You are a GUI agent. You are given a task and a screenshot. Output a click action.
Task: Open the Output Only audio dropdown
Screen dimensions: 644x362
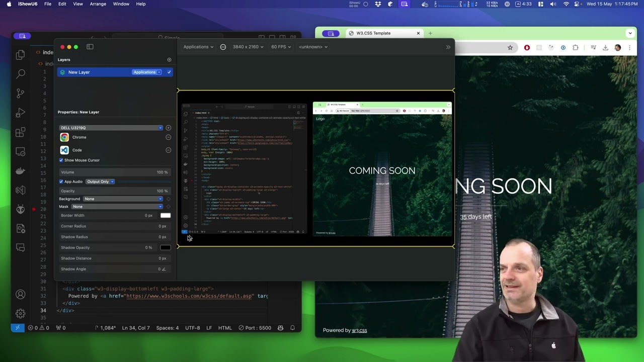100,182
